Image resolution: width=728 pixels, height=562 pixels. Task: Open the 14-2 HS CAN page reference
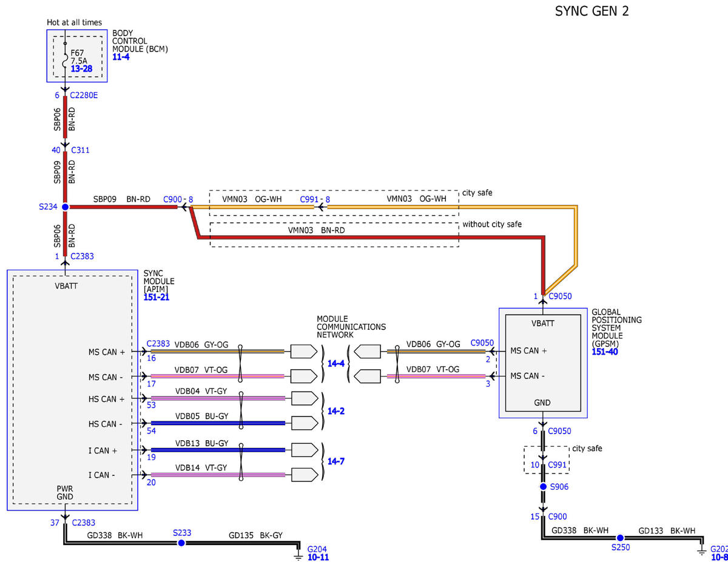click(337, 411)
